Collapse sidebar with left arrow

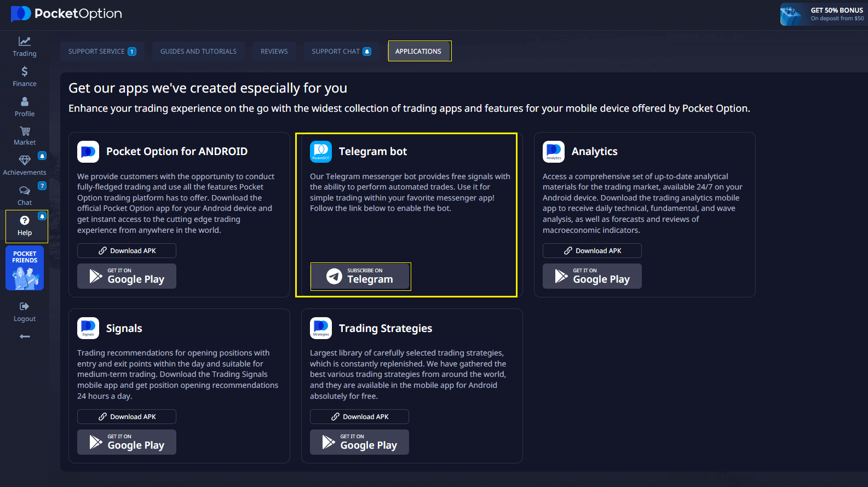(x=25, y=336)
